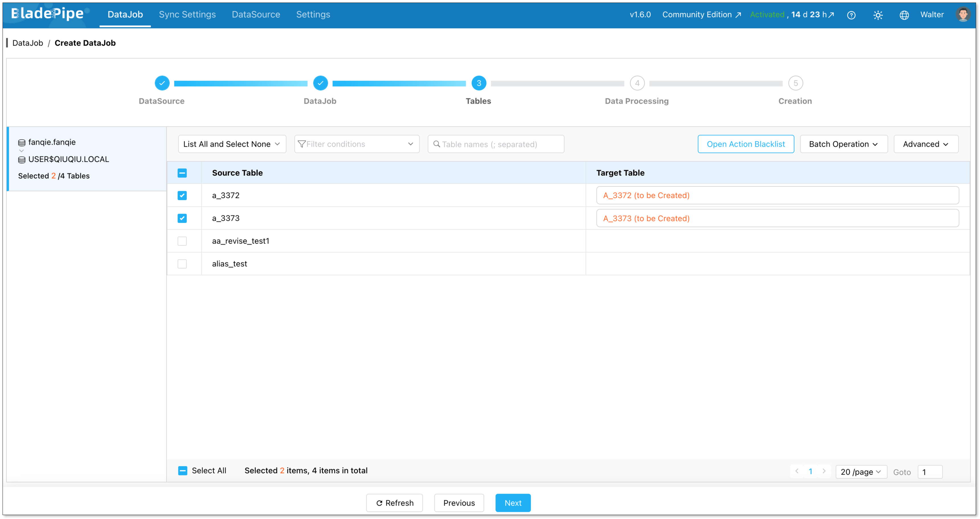Go to the completed DataJob step circle
Viewport: 980px width, 519px height.
tap(320, 83)
